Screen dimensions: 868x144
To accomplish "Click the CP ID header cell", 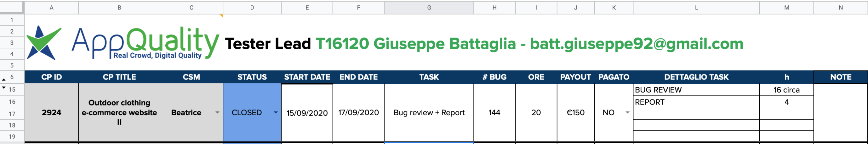I will point(52,77).
